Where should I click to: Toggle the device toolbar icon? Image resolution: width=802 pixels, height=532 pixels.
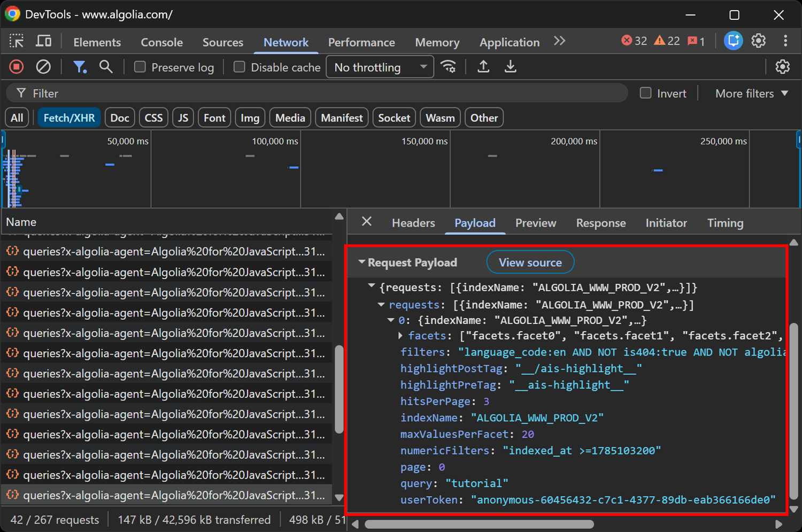[x=43, y=41]
